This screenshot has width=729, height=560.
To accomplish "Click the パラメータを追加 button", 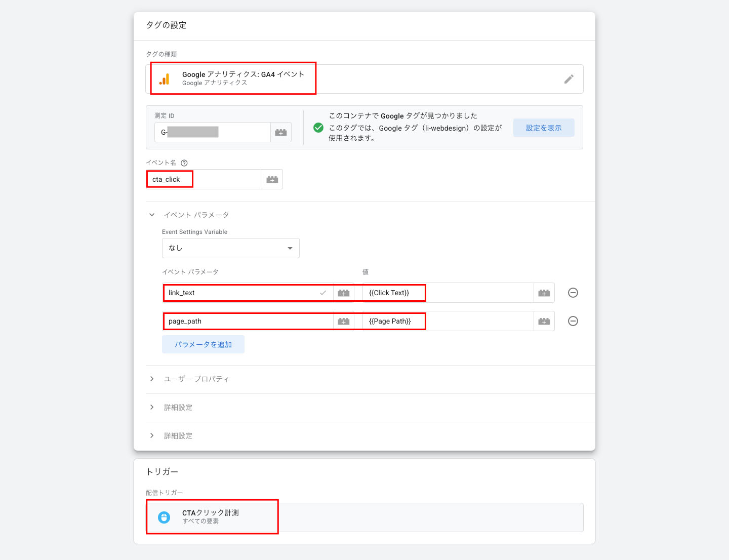I will [203, 344].
